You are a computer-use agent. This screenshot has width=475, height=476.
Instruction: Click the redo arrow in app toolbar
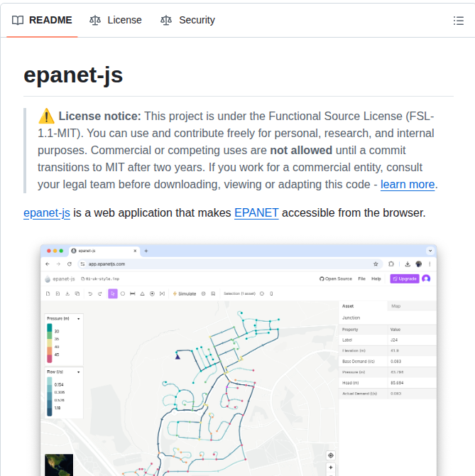[x=100, y=293]
